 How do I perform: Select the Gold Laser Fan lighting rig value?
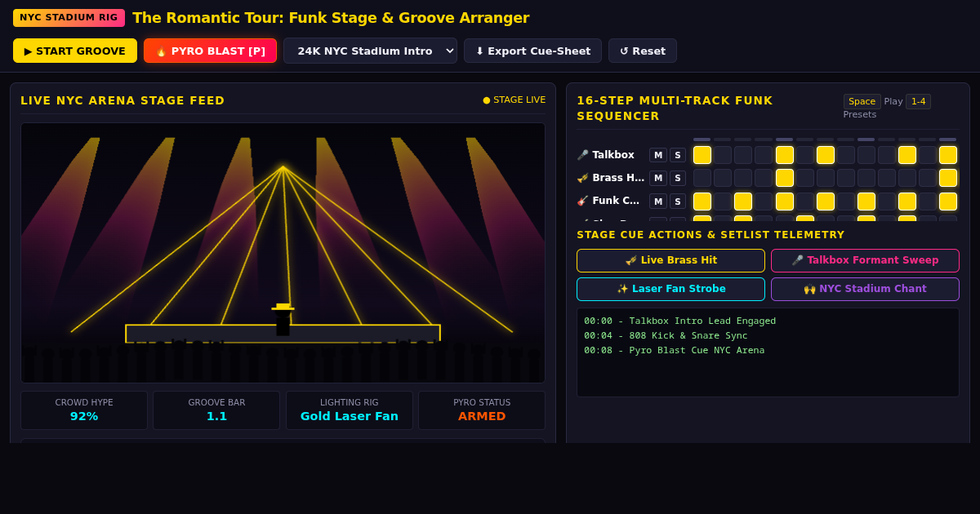coord(350,416)
